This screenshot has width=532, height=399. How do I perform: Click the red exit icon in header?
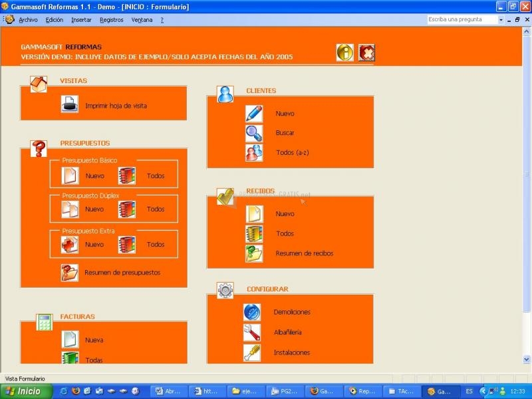pyautogui.click(x=366, y=53)
